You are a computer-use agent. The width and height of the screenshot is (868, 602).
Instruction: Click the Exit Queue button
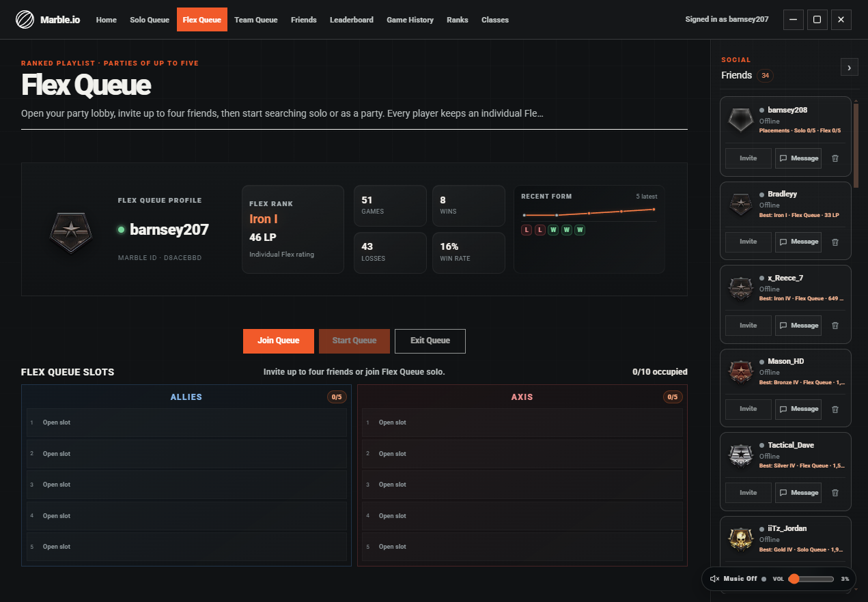tap(430, 341)
